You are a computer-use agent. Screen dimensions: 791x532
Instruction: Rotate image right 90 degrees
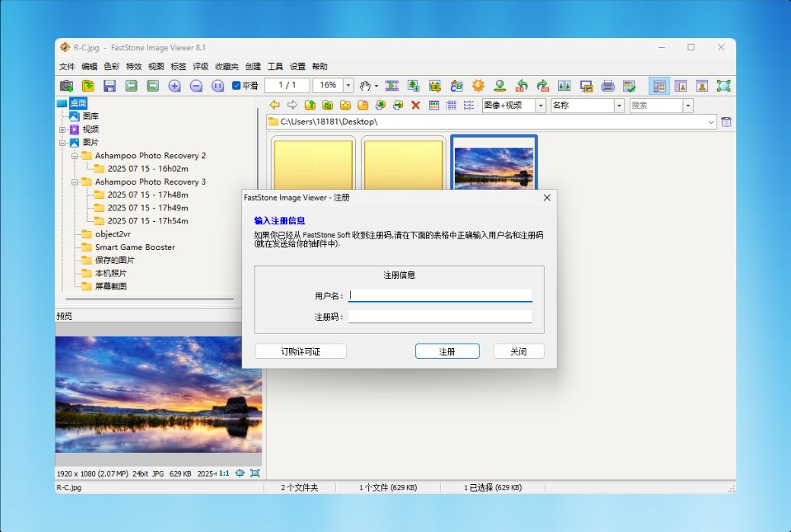coord(543,86)
